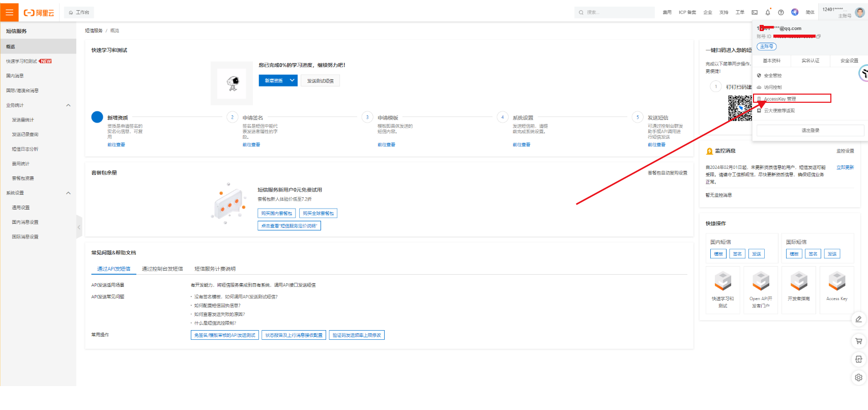
Task: Open the 企业 menu in the top bar
Action: (x=708, y=12)
